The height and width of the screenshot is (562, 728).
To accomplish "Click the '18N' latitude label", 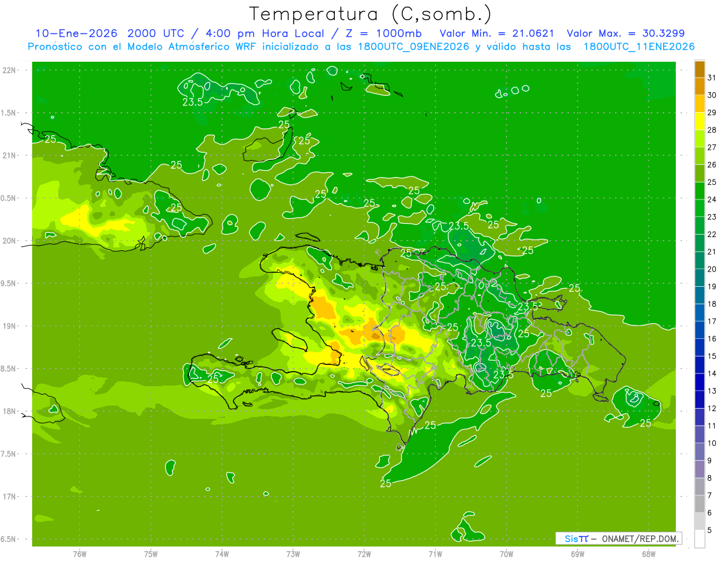I will point(10,411).
